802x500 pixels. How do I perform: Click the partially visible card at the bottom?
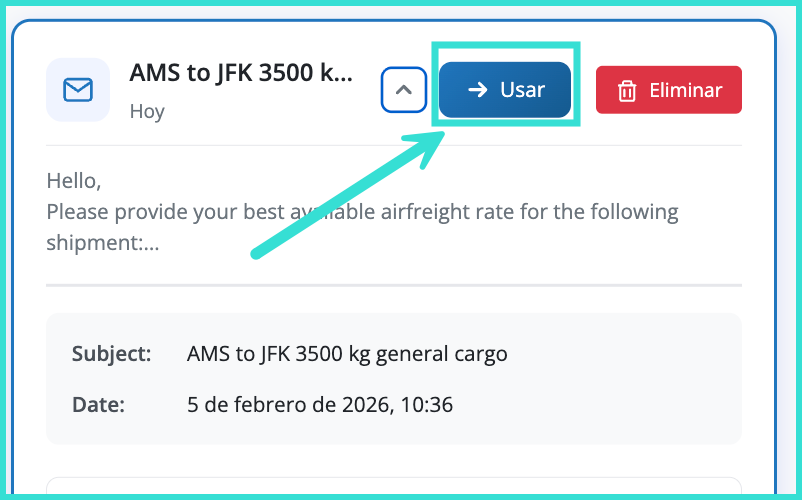pos(394,485)
